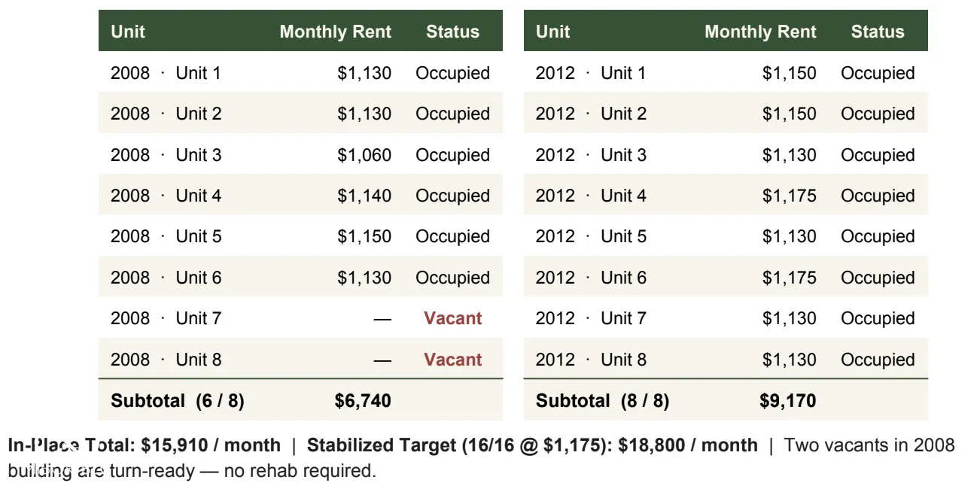This screenshot has height=495, width=980.
Task: Click the In-Place Total $15,910 text
Action: click(x=145, y=445)
